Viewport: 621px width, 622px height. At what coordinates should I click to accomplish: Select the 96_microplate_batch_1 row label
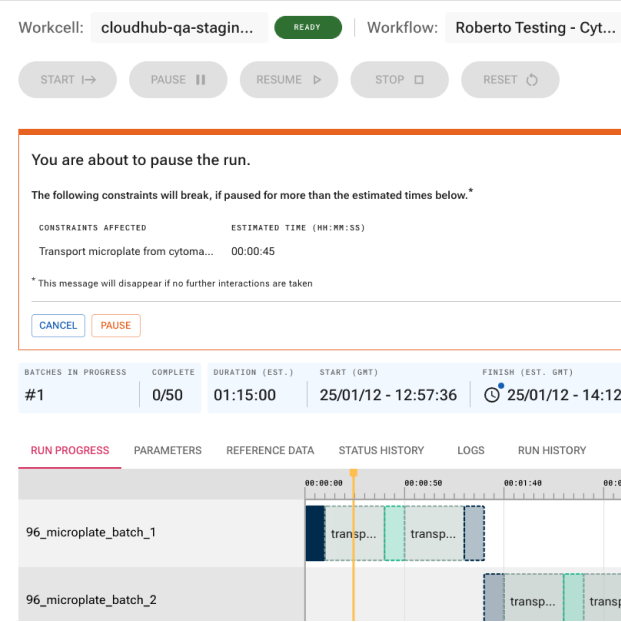click(x=91, y=533)
